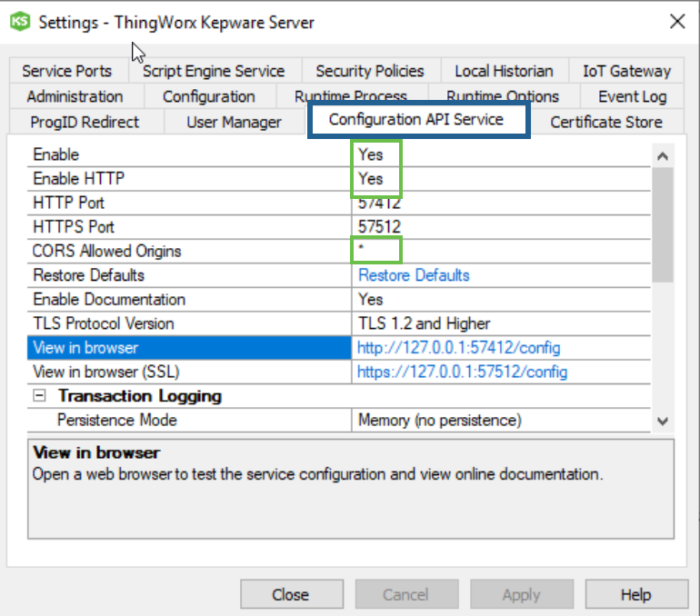The image size is (700, 616).
Task: Edit the HTTP Port value 57412
Action: coord(501,203)
